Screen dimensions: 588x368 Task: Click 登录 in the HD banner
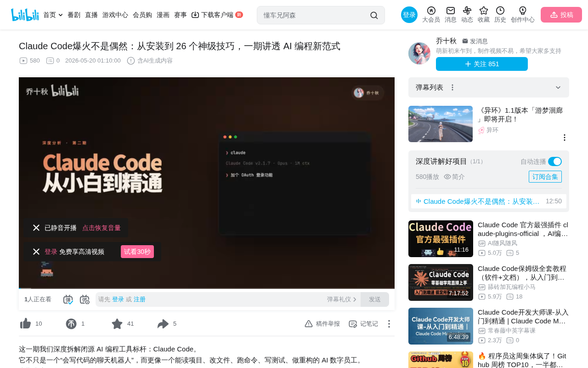(x=51, y=252)
